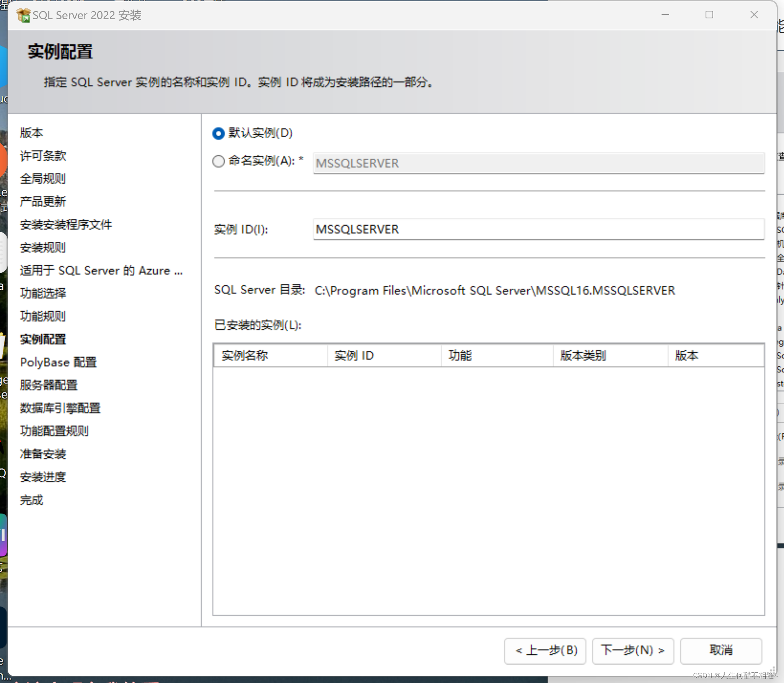784x683 pixels.
Task: Select 版本 step in sidebar
Action: (32, 133)
